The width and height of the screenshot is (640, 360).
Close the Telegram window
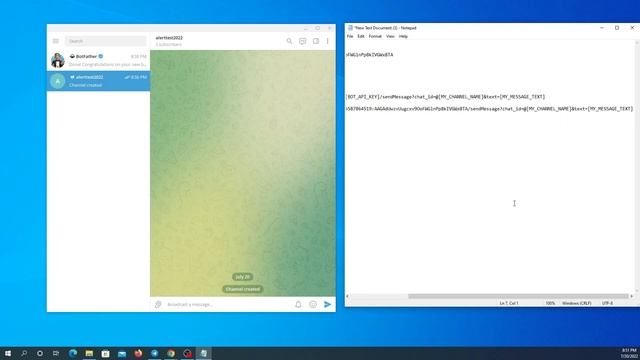coord(329,28)
